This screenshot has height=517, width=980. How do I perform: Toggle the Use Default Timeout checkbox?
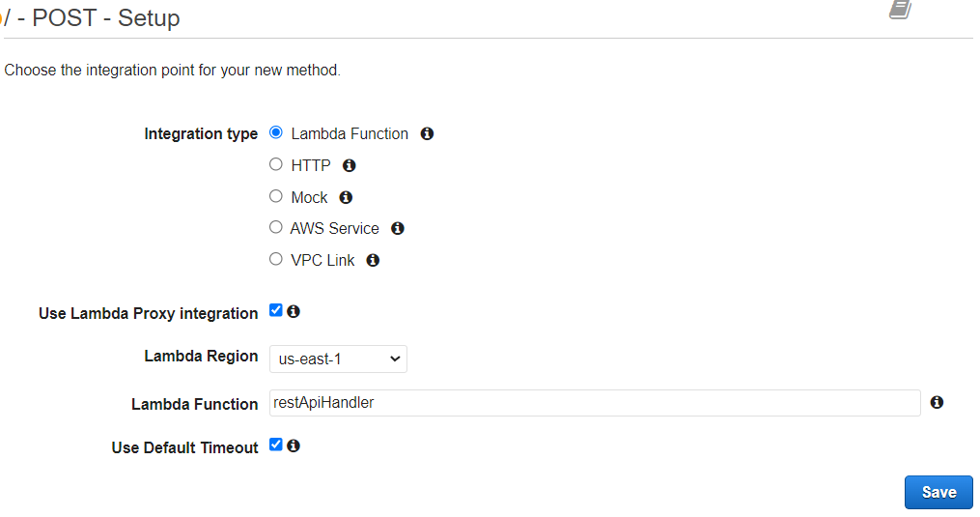(275, 445)
